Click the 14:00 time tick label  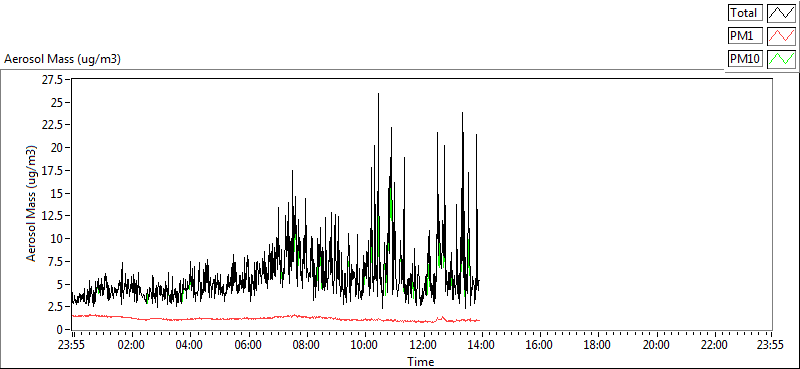click(481, 345)
